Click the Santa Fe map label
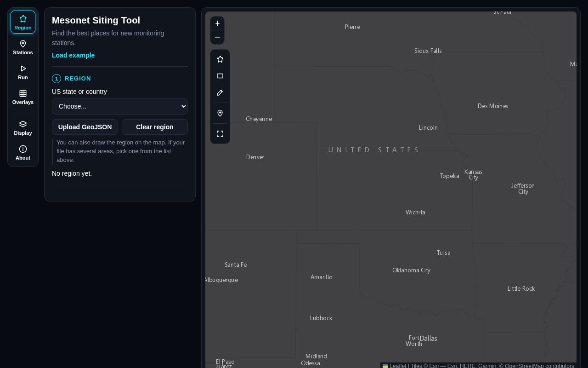Viewport: 588px width, 368px height. (x=236, y=265)
